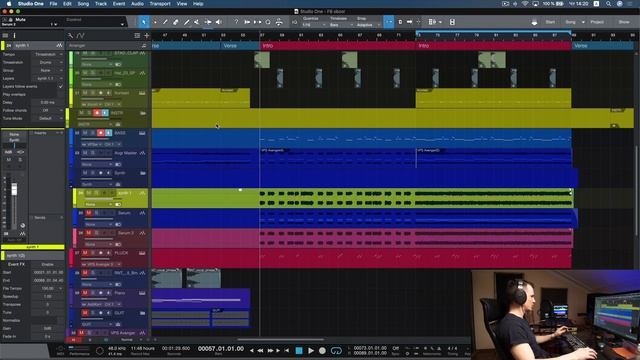This screenshot has width=640, height=360.
Task: Select the Mute tool
Action: click(x=197, y=22)
